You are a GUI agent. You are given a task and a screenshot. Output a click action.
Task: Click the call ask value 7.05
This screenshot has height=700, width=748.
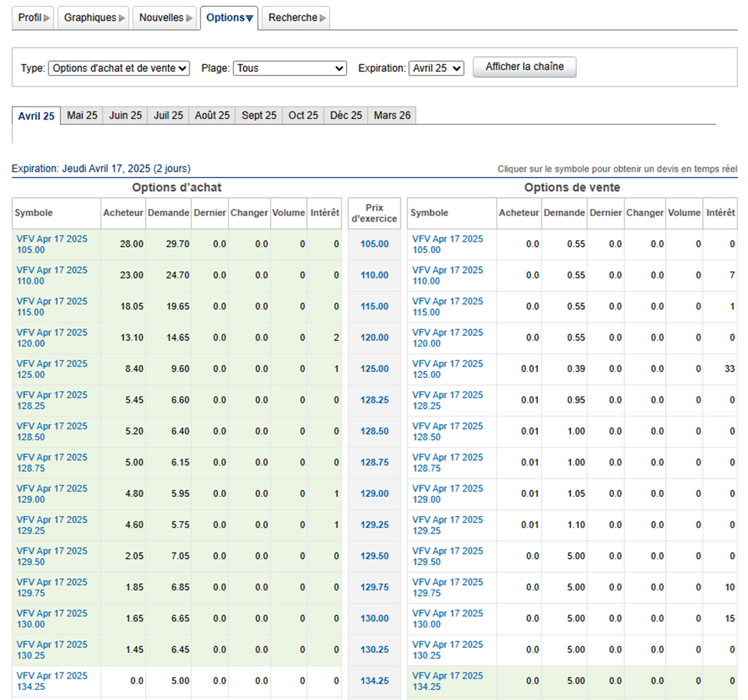tap(180, 556)
